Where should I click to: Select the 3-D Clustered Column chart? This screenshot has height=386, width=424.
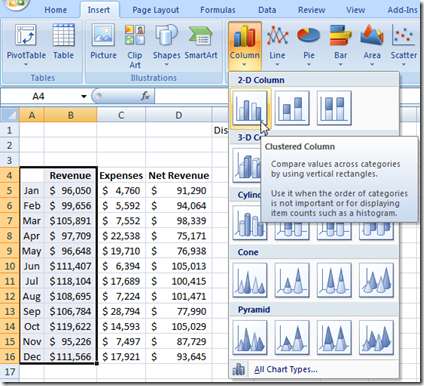point(247,165)
